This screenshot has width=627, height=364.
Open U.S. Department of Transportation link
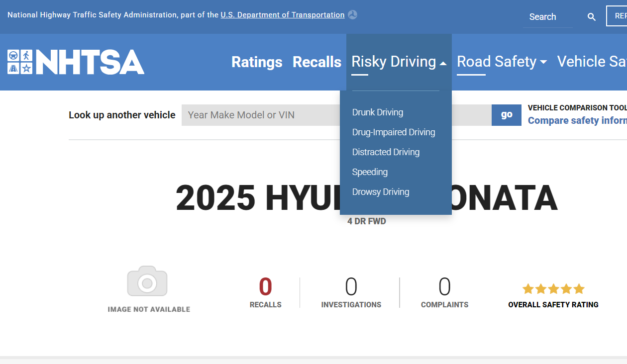pyautogui.click(x=283, y=15)
